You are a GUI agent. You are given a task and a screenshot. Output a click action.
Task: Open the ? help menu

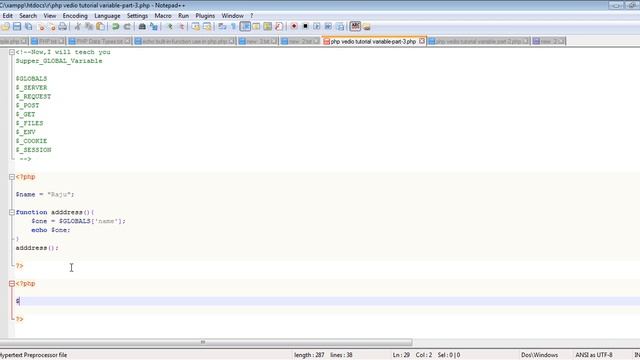pos(252,16)
